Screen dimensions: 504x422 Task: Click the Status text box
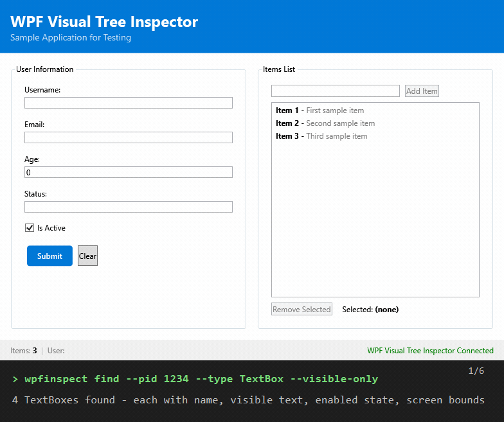129,207
